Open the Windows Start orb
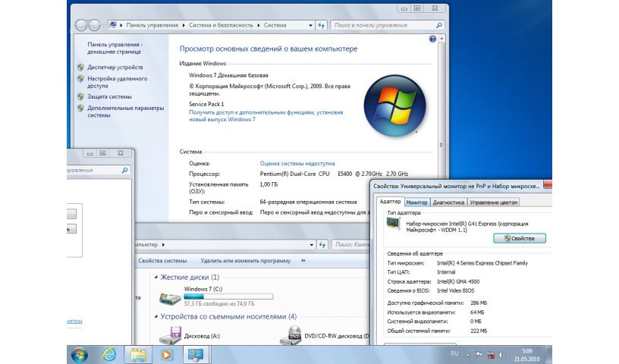 [80, 355]
